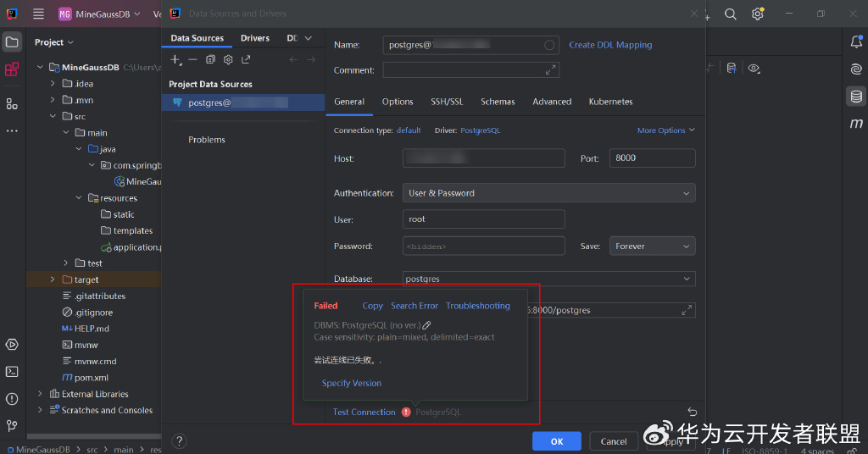Open the Save password dropdown
Viewport: 868px width, 454px height.
coord(652,246)
